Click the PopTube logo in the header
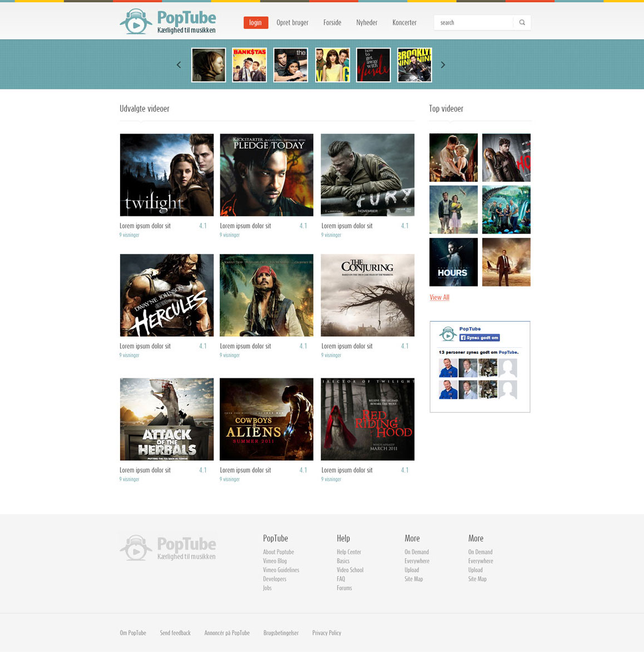The height and width of the screenshot is (652, 644). [x=168, y=22]
